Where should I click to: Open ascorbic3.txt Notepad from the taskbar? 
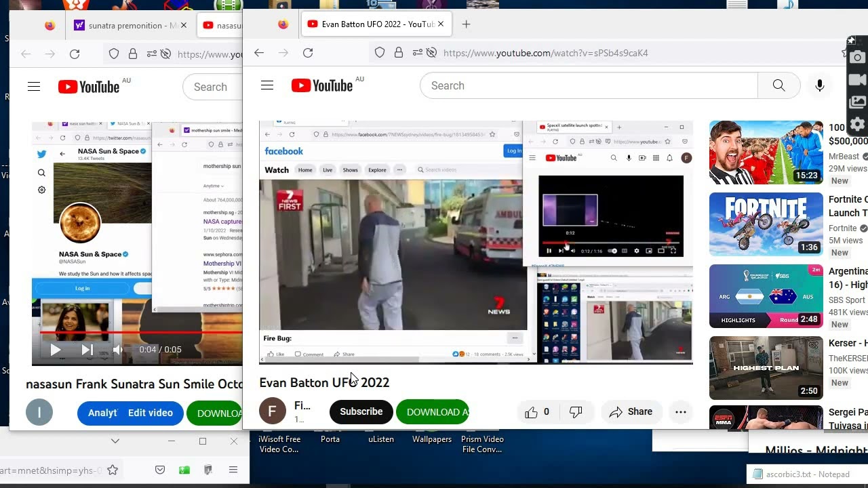tap(807, 474)
